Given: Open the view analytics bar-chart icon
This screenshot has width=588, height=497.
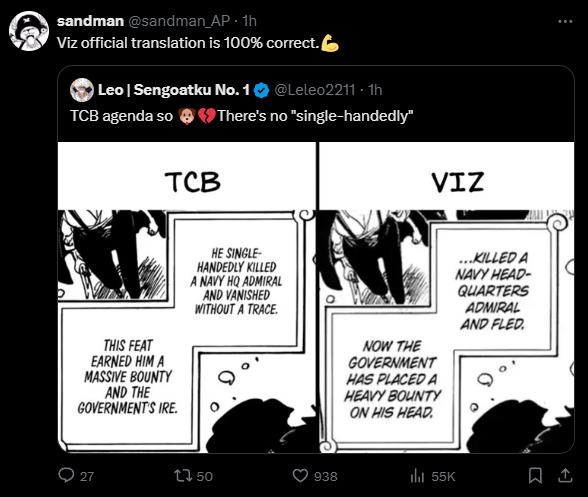Looking at the screenshot, I should coord(417,476).
